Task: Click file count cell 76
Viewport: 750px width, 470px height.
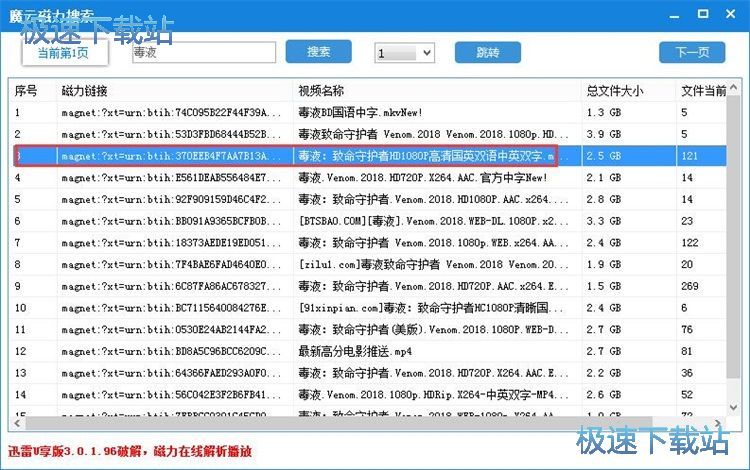Action: 687,330
